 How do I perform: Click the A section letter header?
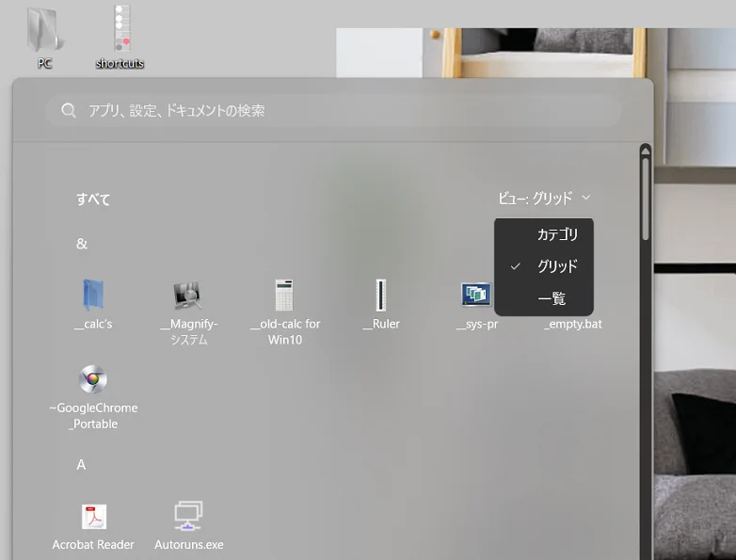82,465
